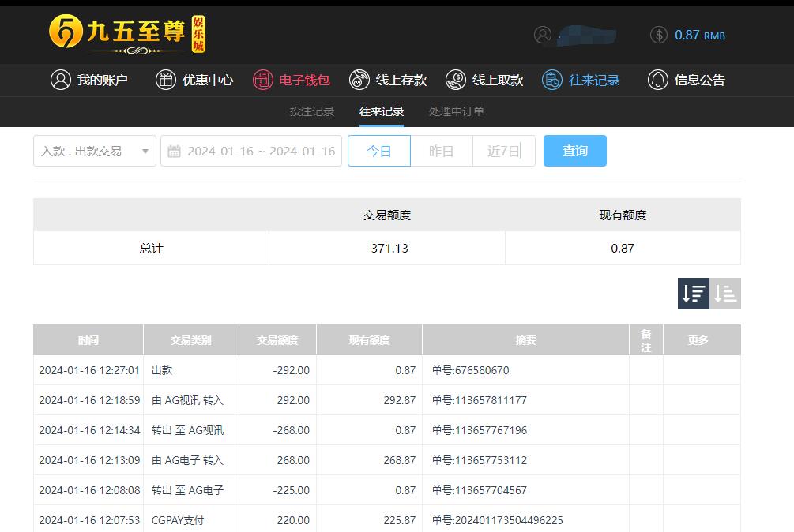Switch to ascending sort order
The height and width of the screenshot is (532, 794).
725,294
